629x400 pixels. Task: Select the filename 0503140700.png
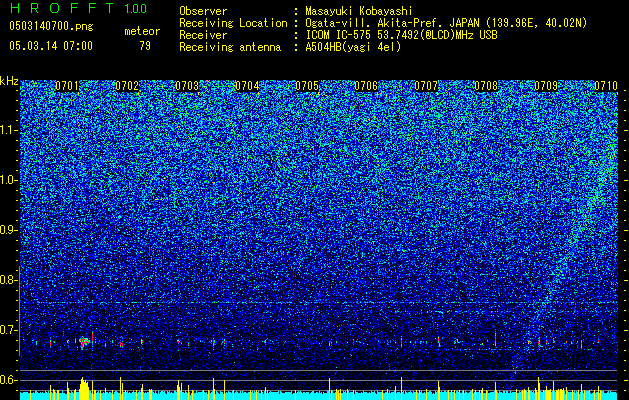[51, 26]
